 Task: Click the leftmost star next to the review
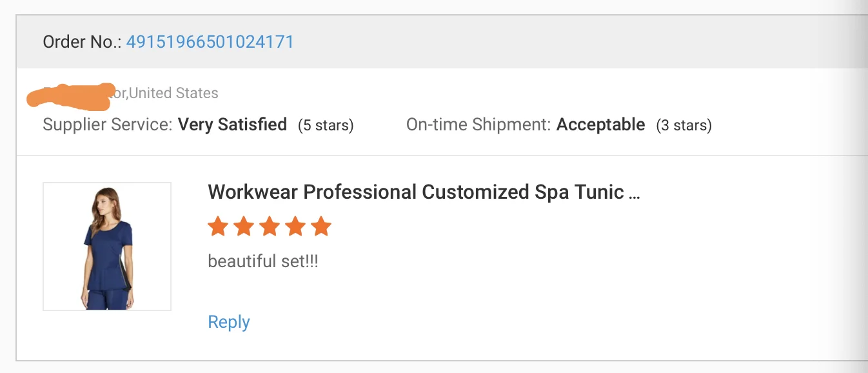click(217, 227)
